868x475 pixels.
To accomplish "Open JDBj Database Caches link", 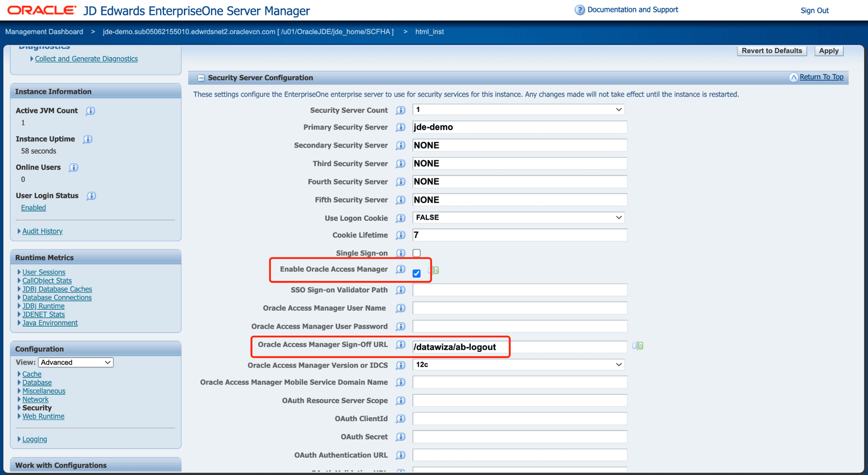I will (x=57, y=289).
